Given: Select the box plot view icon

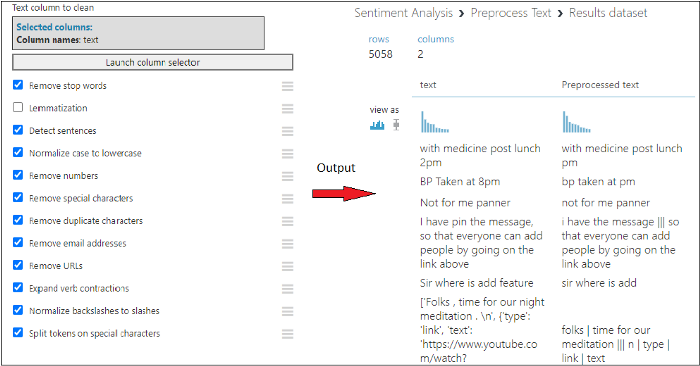Looking at the screenshot, I should (x=396, y=125).
